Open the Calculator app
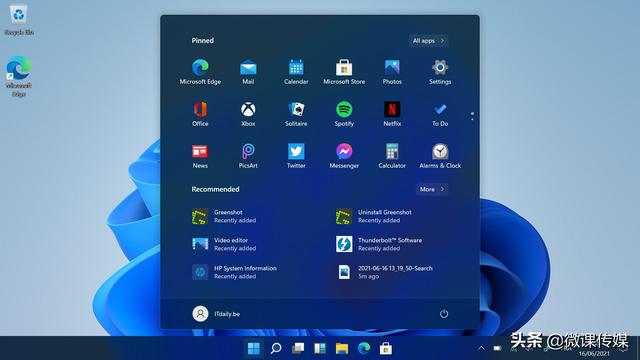 392,156
